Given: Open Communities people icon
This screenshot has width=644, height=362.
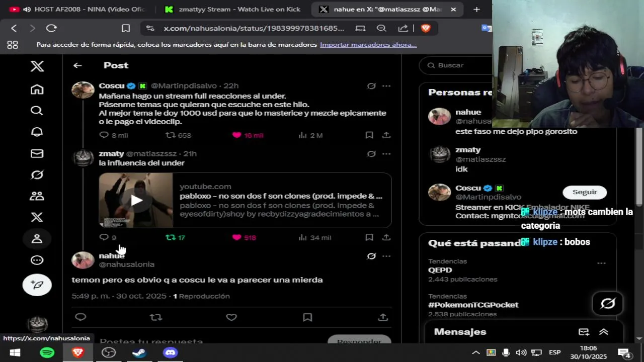Looking at the screenshot, I should click(x=37, y=196).
